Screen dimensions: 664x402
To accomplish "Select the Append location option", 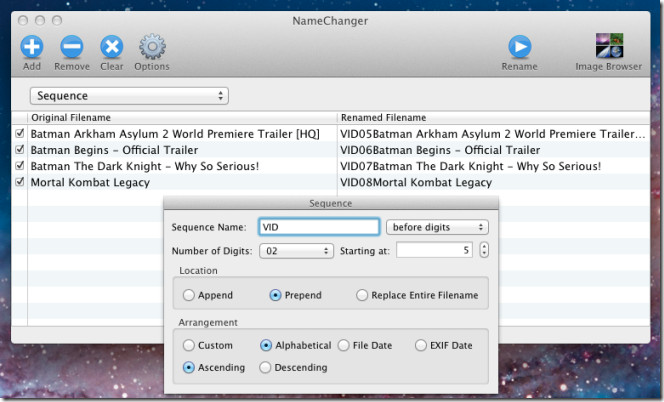I will coord(189,295).
